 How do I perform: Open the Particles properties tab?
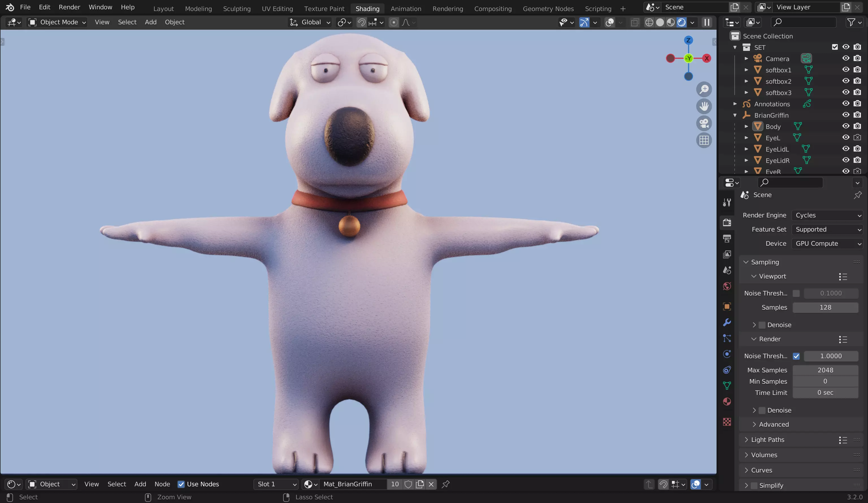727,338
